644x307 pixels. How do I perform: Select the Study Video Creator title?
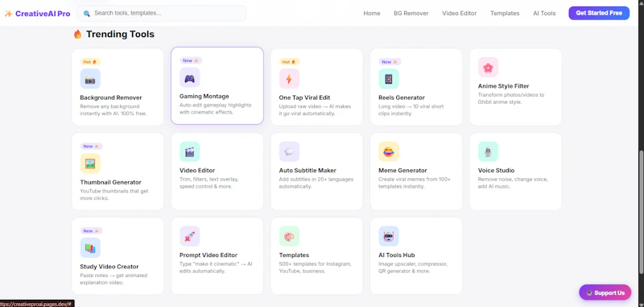point(109,267)
